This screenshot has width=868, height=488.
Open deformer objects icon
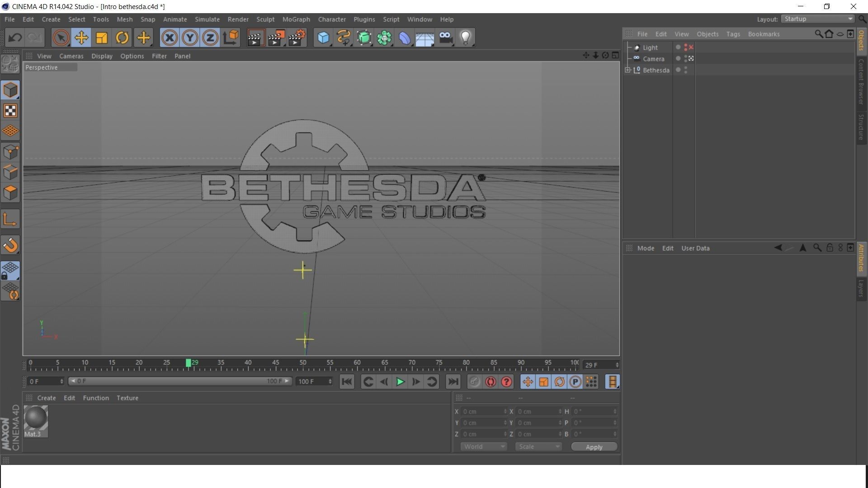[405, 38]
